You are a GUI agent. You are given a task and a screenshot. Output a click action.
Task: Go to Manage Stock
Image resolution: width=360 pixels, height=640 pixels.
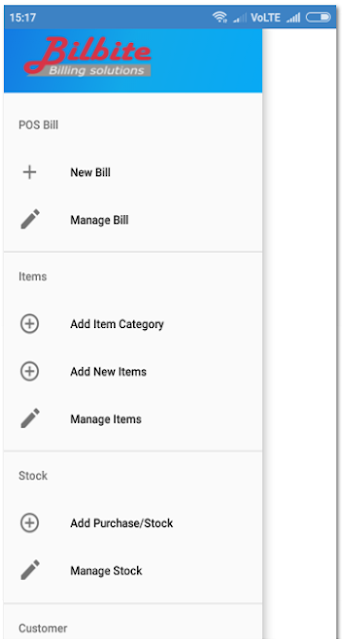(x=133, y=571)
